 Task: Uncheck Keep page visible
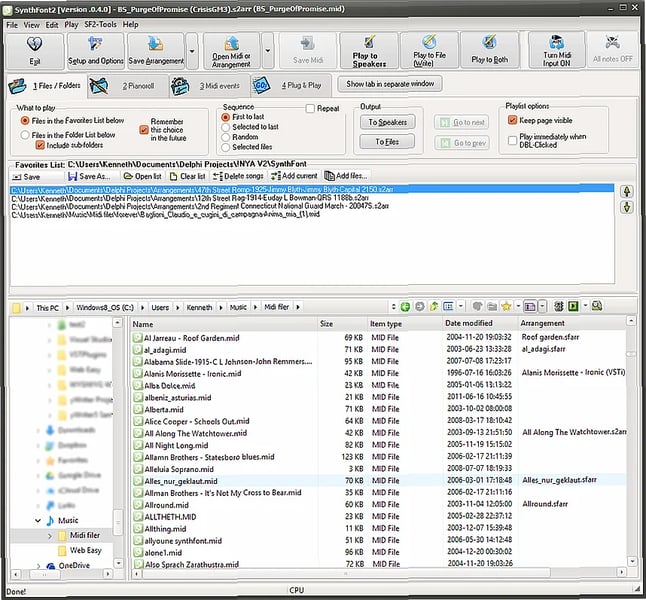coord(512,120)
